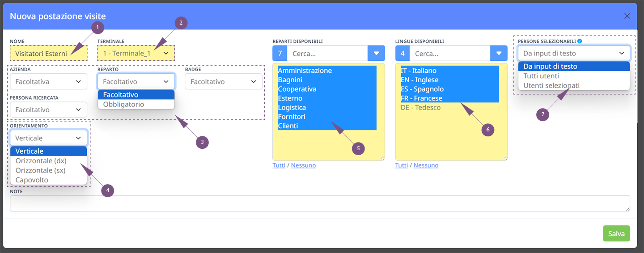Click into the Note text field

pyautogui.click(x=320, y=203)
